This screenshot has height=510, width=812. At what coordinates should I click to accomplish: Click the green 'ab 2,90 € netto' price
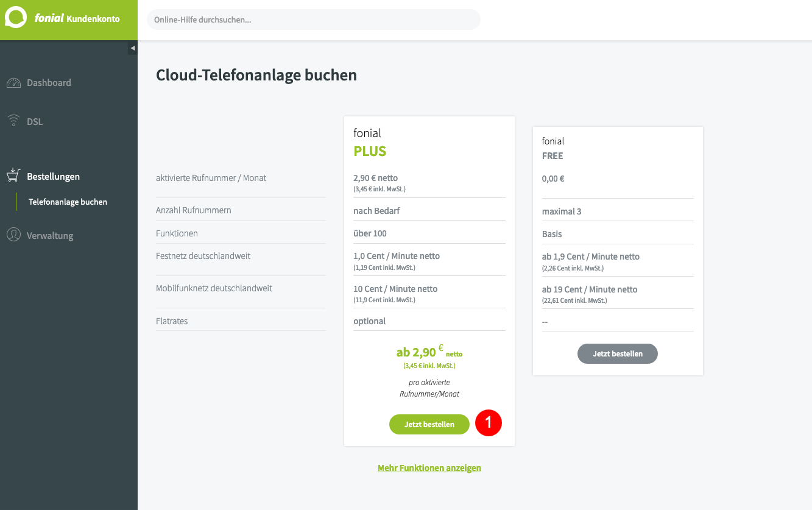tap(429, 352)
